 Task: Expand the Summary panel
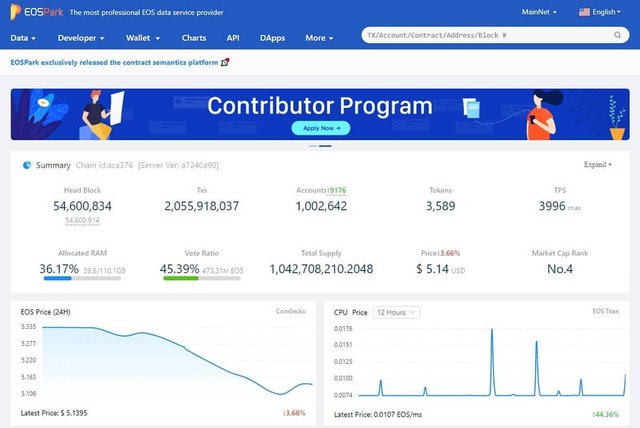598,164
